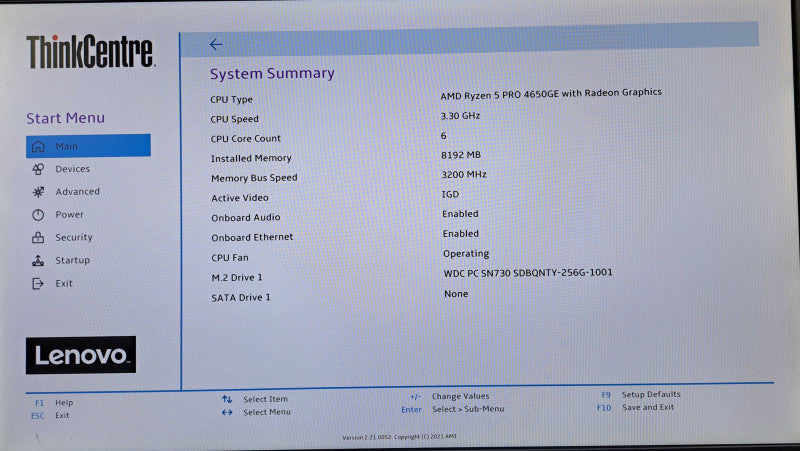Click the Operating fan status
Image resolution: width=800 pixels, height=451 pixels.
click(466, 254)
